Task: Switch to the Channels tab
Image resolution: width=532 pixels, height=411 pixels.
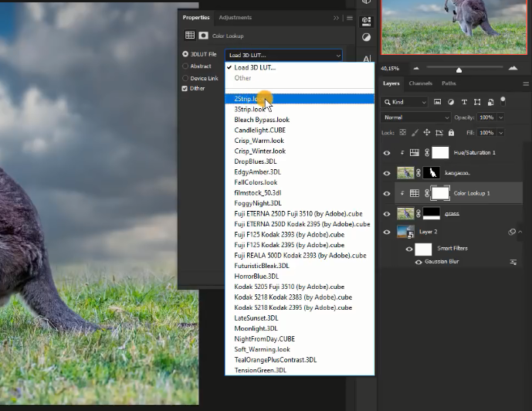Action: [x=420, y=83]
